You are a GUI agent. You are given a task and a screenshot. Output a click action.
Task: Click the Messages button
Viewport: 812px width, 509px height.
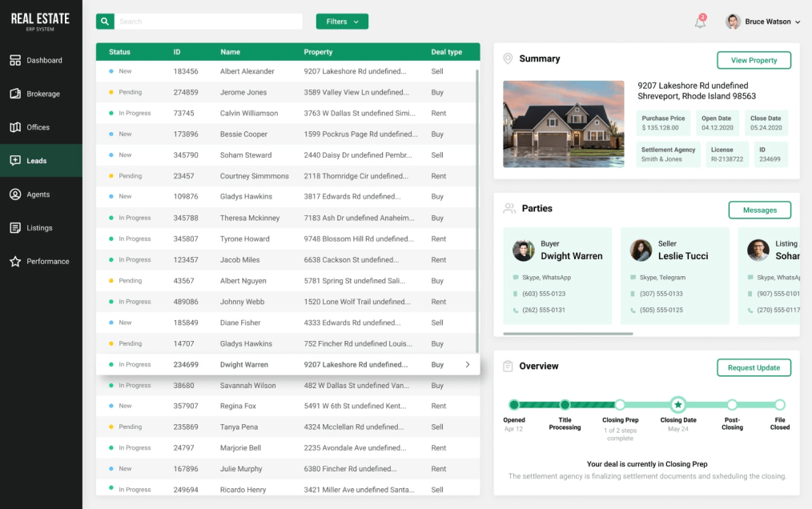(759, 210)
